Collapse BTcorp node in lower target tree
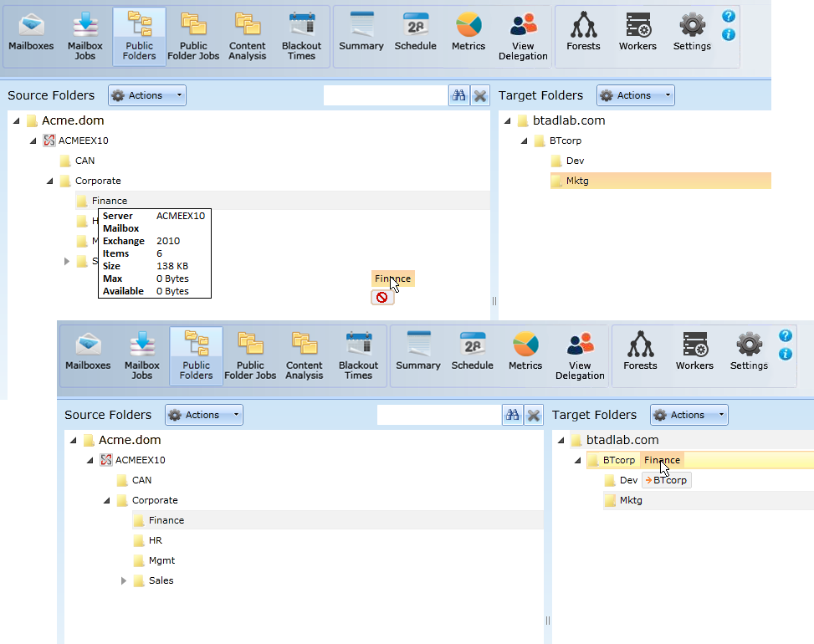Image resolution: width=814 pixels, height=644 pixels. [x=578, y=460]
